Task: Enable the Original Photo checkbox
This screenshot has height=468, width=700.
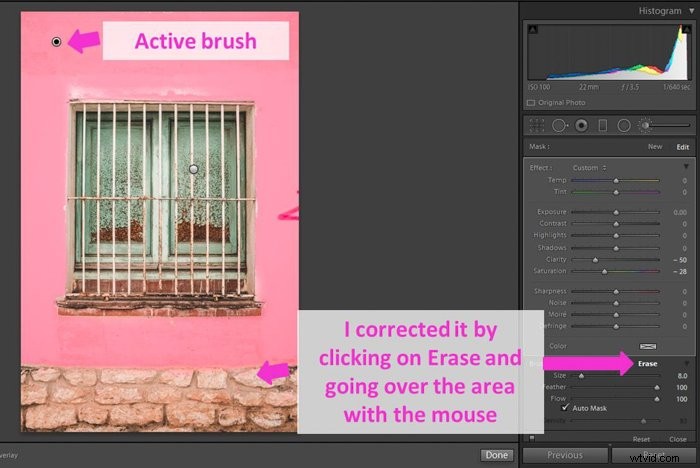Action: click(531, 103)
